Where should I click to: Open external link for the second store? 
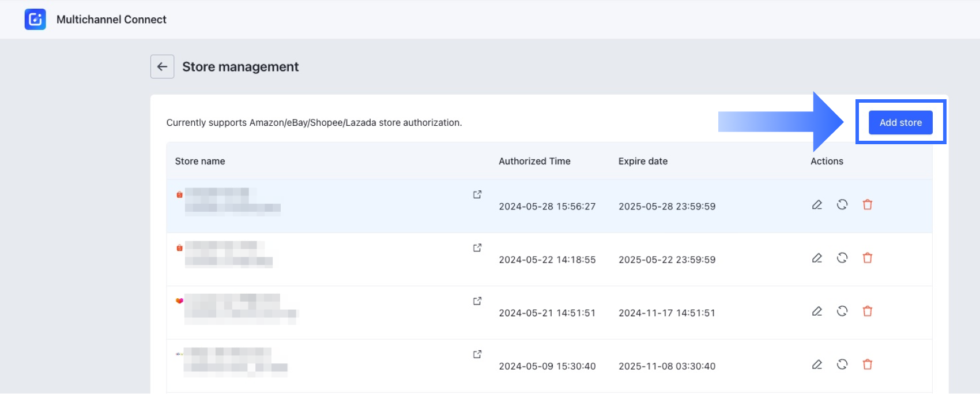(477, 247)
